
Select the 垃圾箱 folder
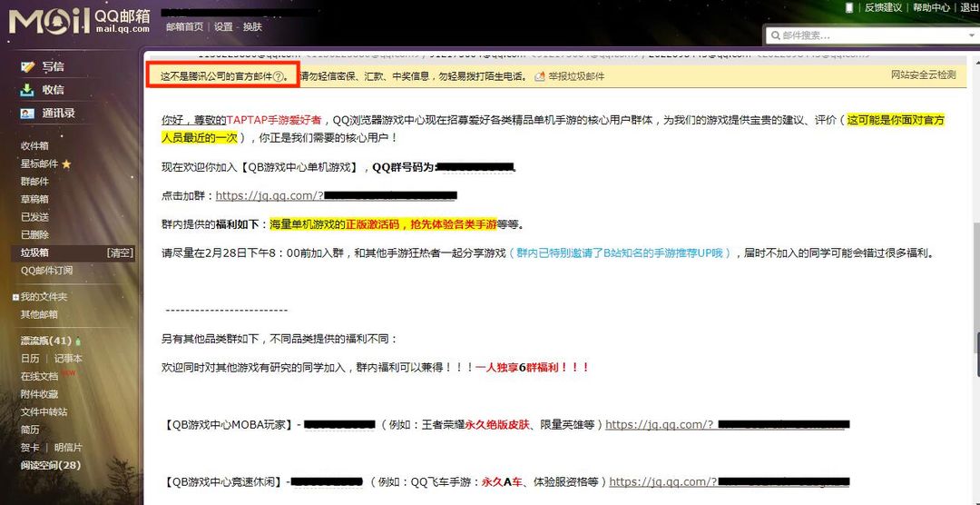[x=34, y=252]
